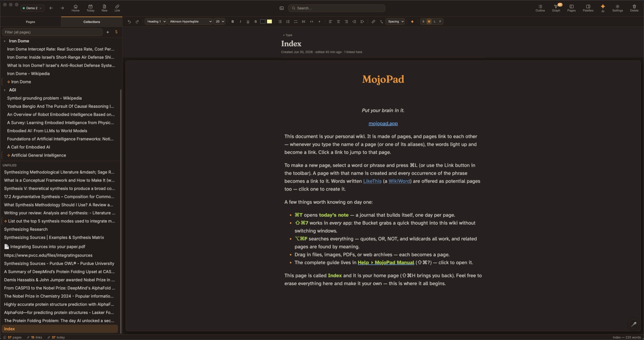Select the Index page in sidebar
Image resolution: width=644 pixels, height=340 pixels.
(60, 329)
